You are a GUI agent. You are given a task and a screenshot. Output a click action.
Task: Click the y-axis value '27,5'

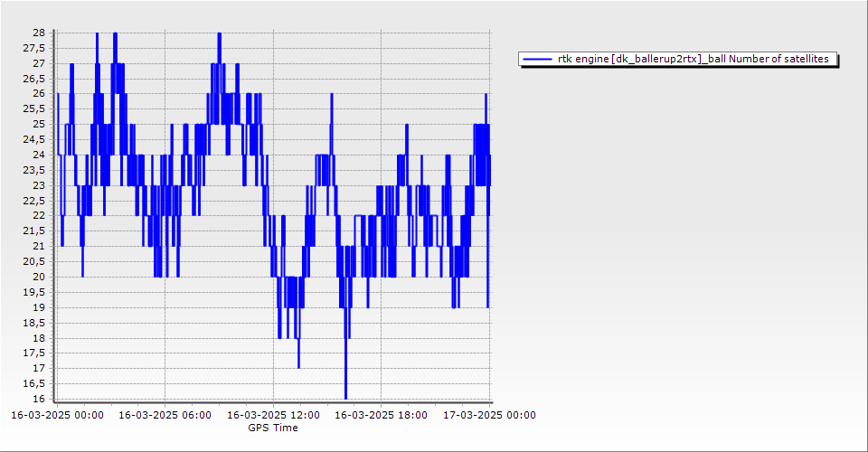[34, 48]
